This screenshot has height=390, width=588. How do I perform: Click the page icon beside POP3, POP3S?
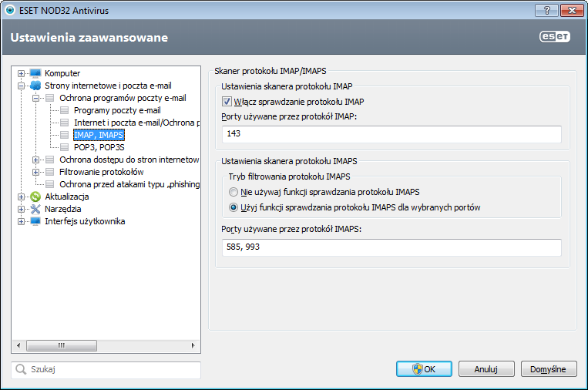(65, 147)
